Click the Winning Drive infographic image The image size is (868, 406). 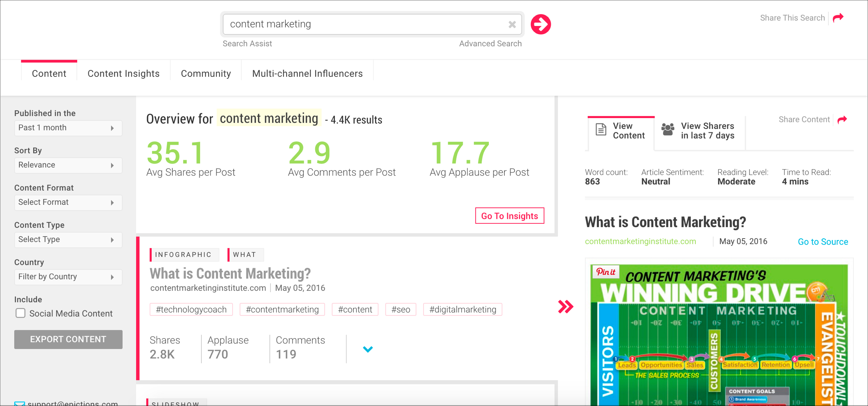[x=719, y=335]
